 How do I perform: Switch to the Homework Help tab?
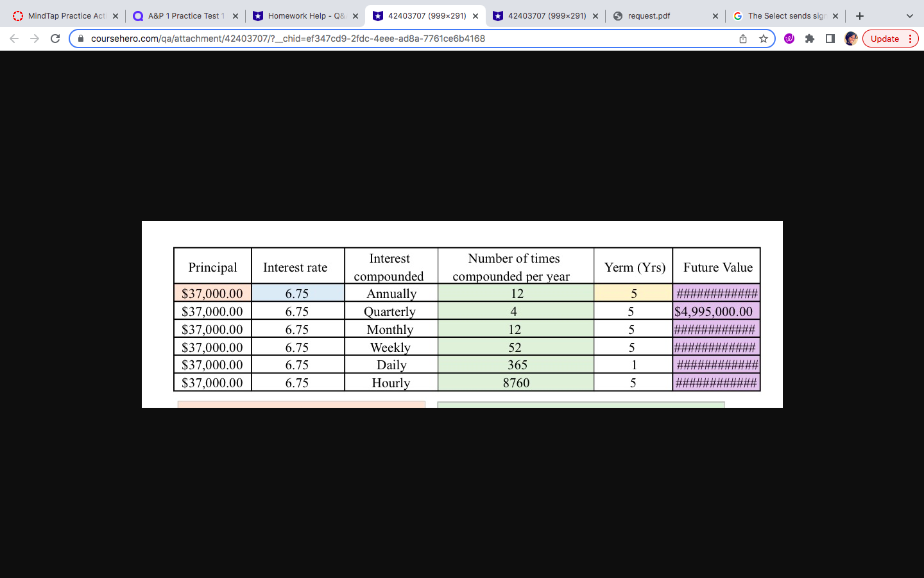point(305,16)
